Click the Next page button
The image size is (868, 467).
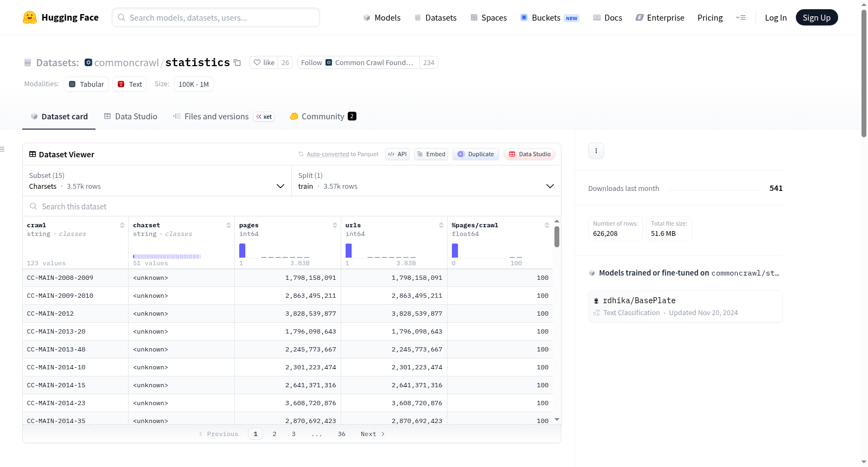pos(373,434)
